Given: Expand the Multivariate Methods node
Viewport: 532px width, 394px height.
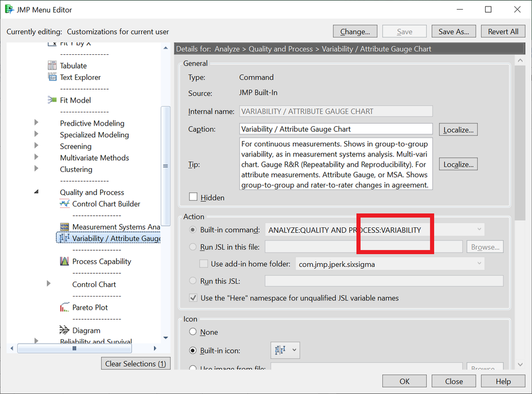Looking at the screenshot, I should [36, 157].
